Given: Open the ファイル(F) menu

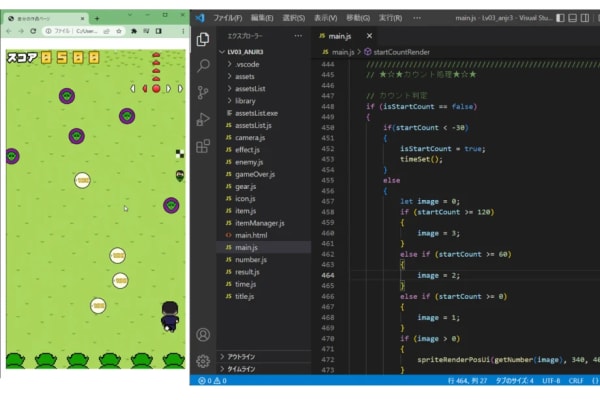Looking at the screenshot, I should click(x=227, y=18).
